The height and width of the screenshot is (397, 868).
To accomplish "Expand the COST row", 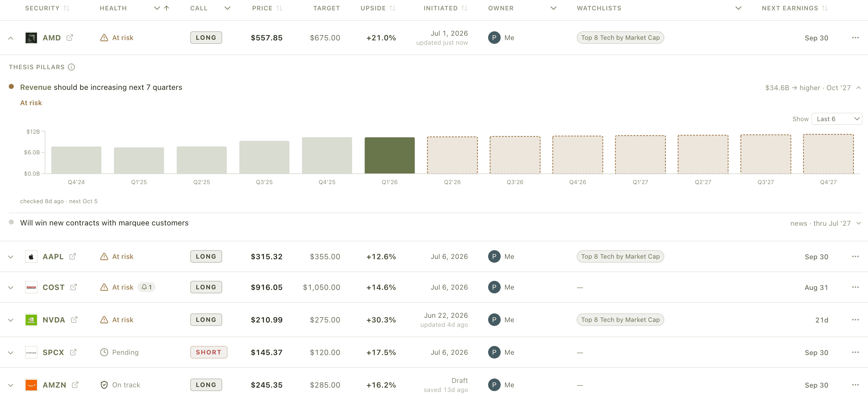I will point(11,287).
